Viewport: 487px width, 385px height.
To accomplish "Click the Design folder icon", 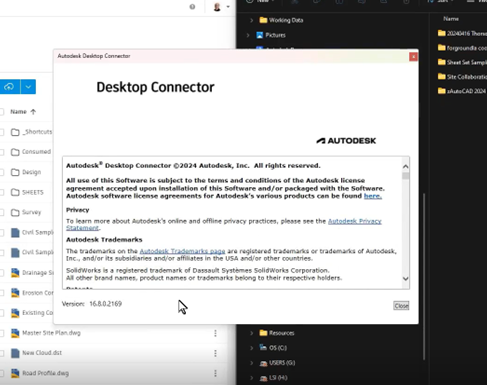I will tap(15, 172).
